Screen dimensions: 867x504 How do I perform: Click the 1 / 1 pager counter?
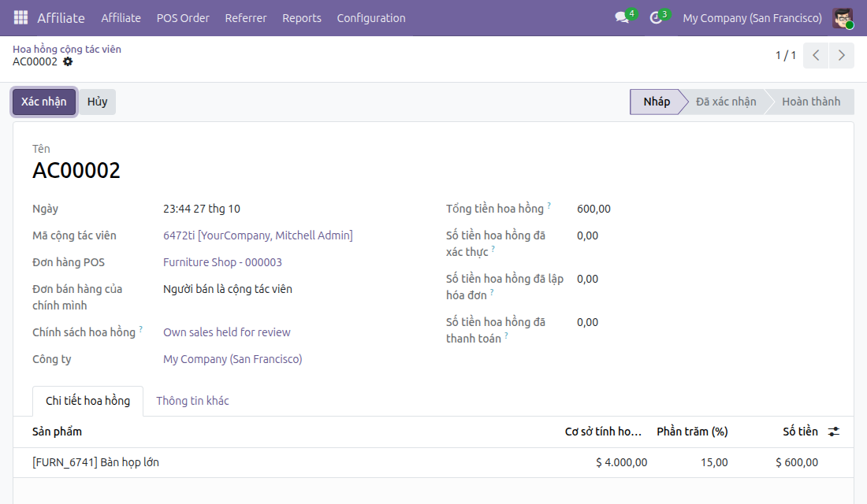785,55
